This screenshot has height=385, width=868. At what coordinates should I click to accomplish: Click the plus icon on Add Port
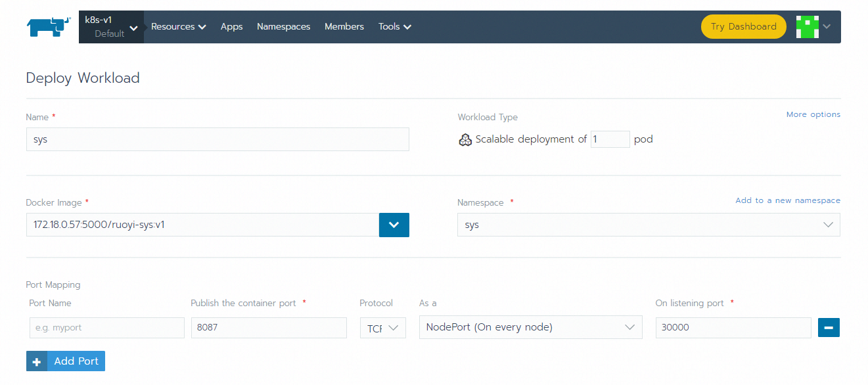37,361
